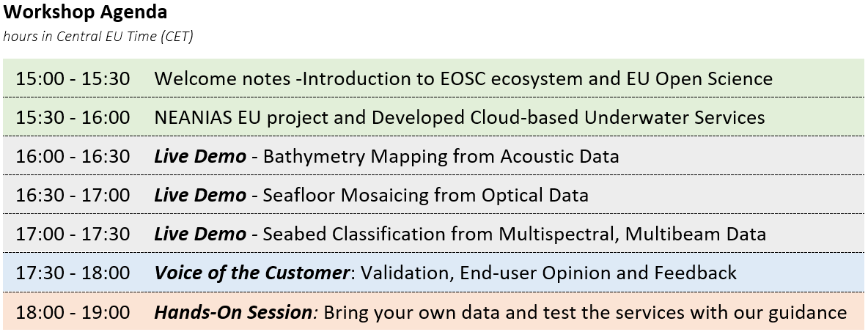Viewport: 868px width, 332px height.
Task: Click the 18:00 - 19:00 time slot
Action: (x=73, y=312)
